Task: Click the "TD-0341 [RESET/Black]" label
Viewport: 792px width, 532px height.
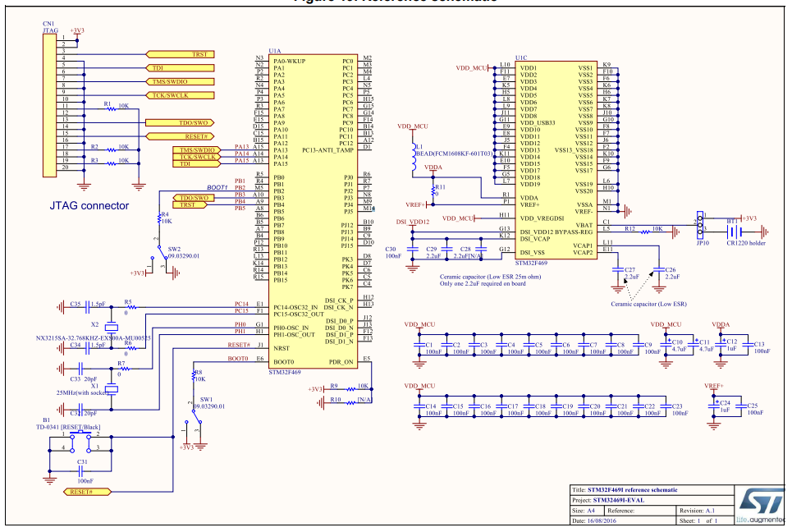Action: (68, 427)
